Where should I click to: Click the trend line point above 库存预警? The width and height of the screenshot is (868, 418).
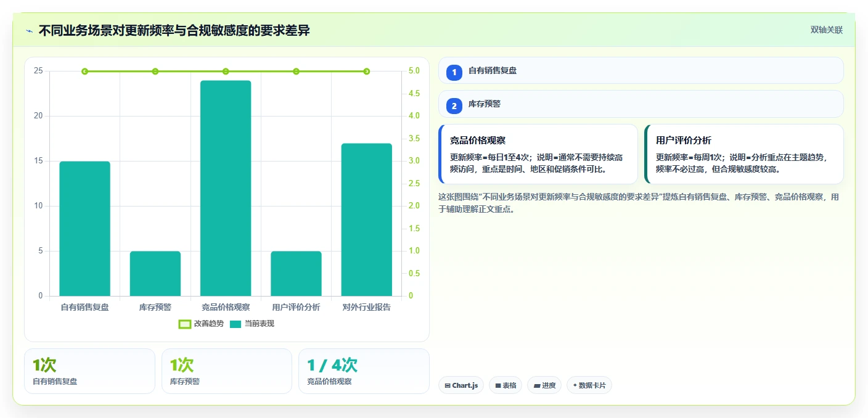[155, 72]
